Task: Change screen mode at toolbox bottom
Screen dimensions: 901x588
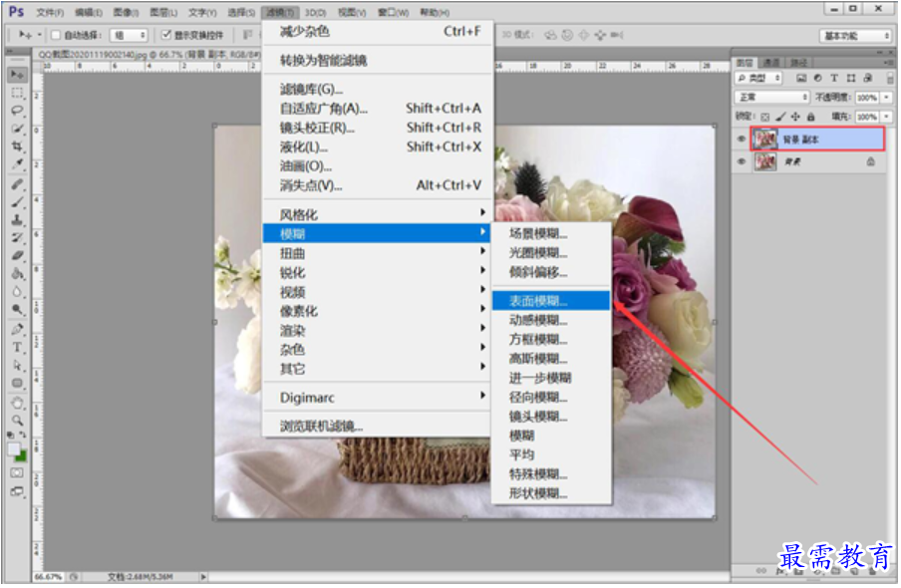Action: pyautogui.click(x=17, y=491)
